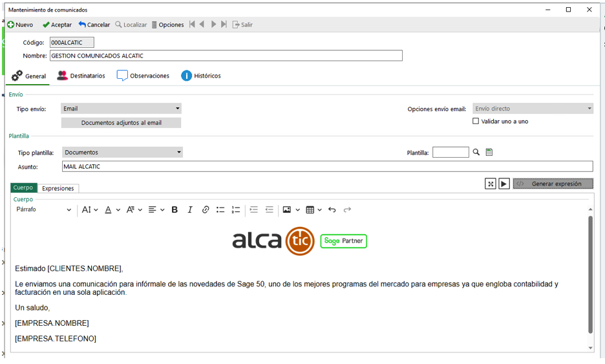Select the Cuerpo tab
The image size is (605, 364).
coord(23,187)
